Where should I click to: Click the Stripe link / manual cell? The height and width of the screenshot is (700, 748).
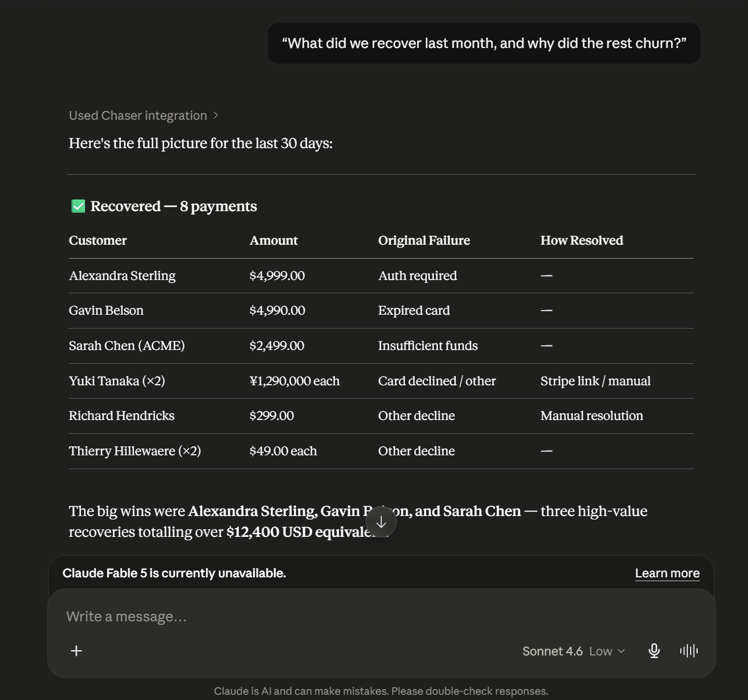coord(595,381)
